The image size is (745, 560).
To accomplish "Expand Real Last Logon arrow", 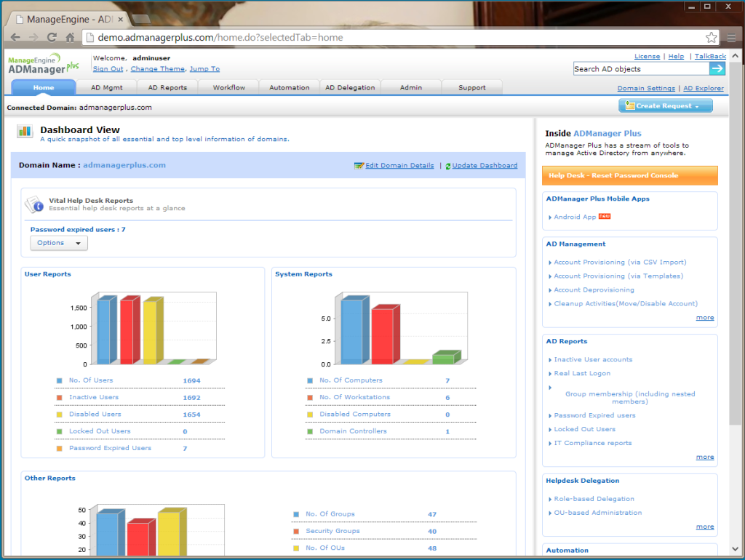I will (x=550, y=374).
